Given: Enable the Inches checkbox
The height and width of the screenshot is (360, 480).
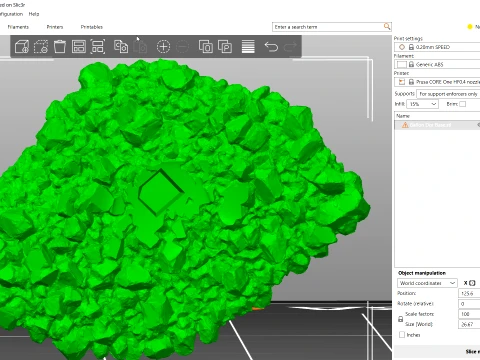Looking at the screenshot, I should [x=402, y=335].
